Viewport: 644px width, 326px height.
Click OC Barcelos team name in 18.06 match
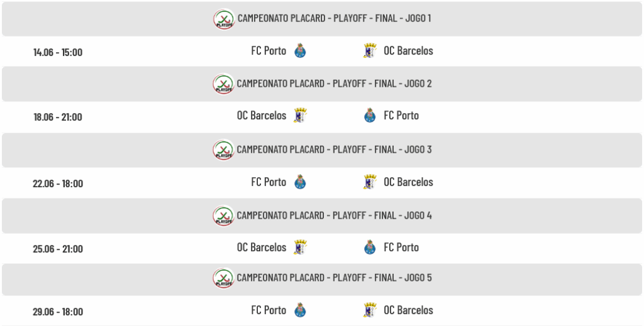coord(262,115)
